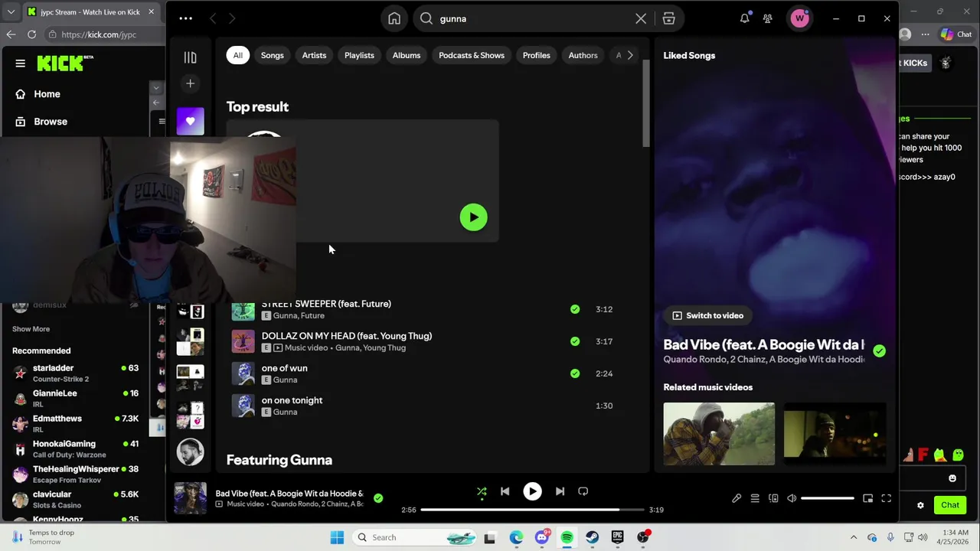Expand Your Library sidebar icon

190,57
